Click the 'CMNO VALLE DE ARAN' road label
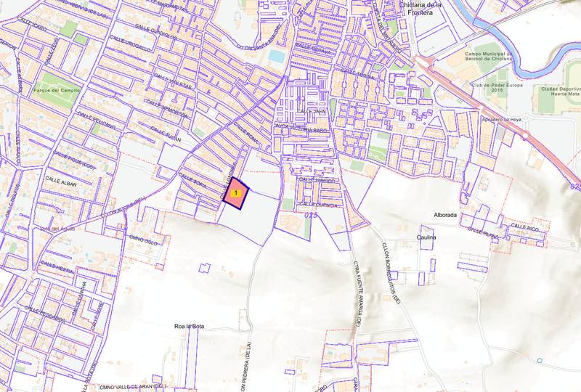 (132, 387)
